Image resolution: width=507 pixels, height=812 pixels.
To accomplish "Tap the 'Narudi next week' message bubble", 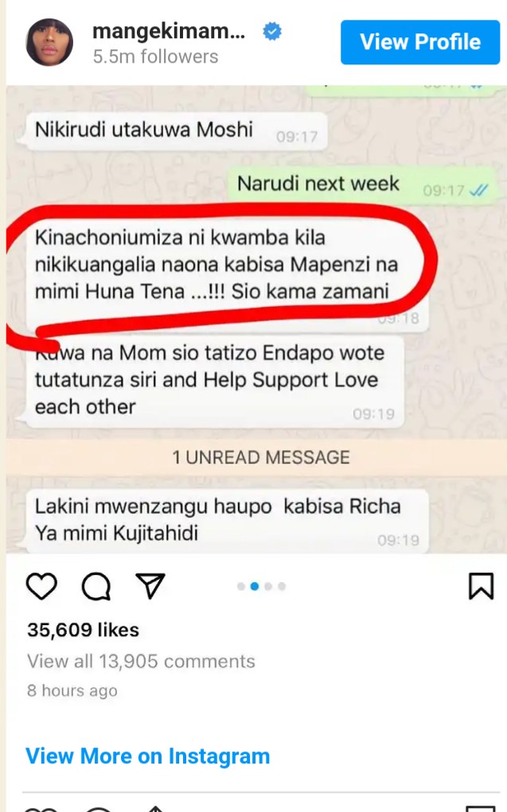I will [361, 185].
